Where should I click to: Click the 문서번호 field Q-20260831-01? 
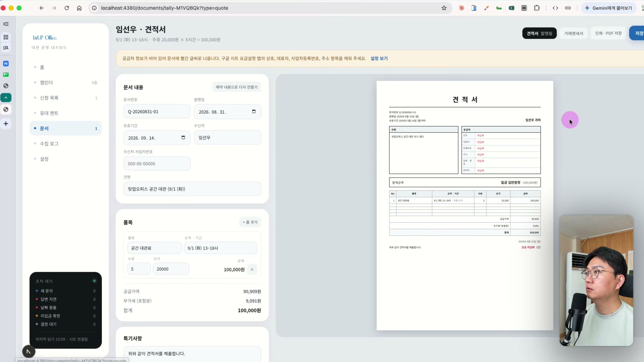point(157,112)
